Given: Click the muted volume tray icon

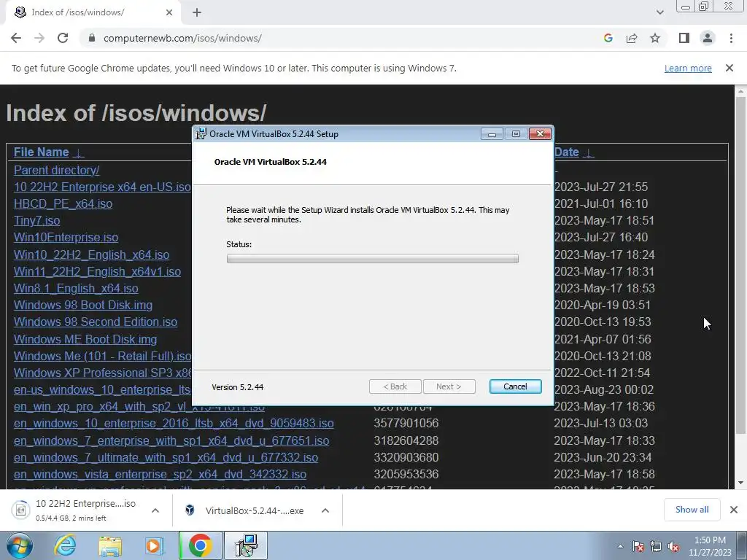Looking at the screenshot, I should 673,546.
